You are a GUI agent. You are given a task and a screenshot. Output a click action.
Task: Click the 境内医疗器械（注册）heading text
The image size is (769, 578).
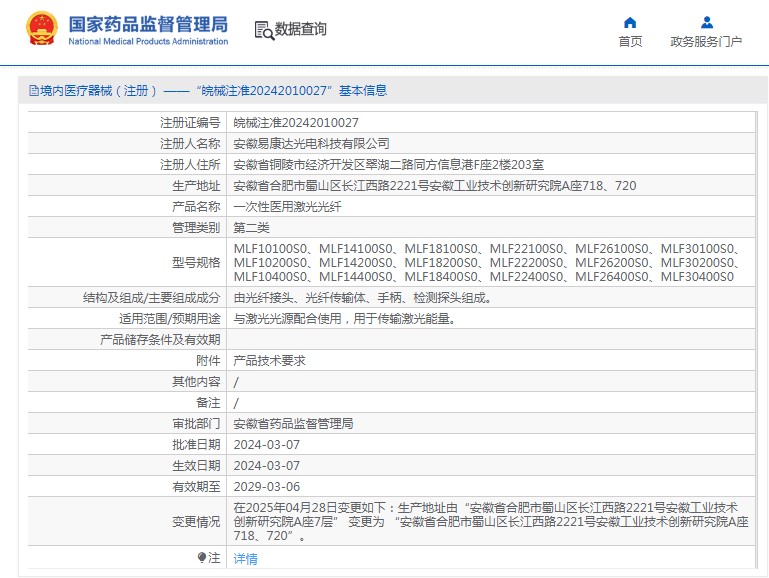tap(99, 91)
